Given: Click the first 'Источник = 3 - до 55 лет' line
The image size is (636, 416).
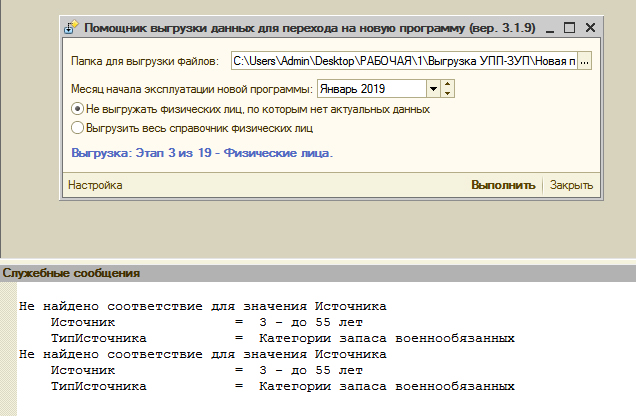Looking at the screenshot, I should coord(206,323).
